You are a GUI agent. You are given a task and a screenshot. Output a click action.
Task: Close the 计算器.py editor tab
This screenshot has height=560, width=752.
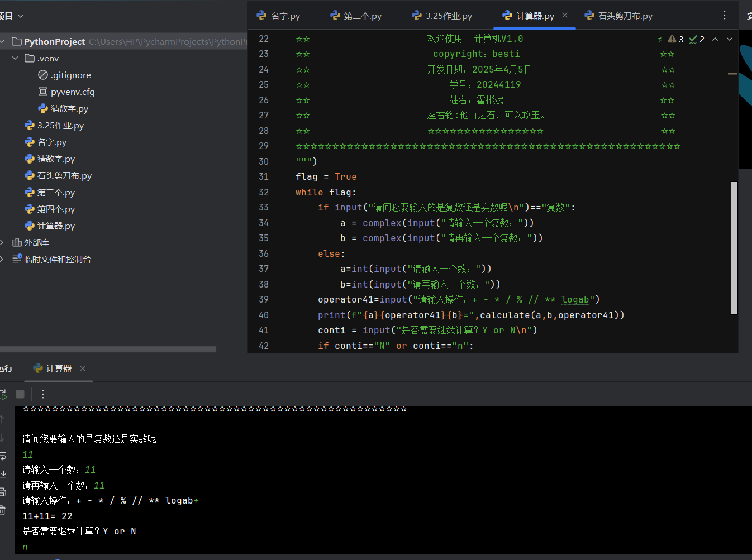tap(565, 15)
